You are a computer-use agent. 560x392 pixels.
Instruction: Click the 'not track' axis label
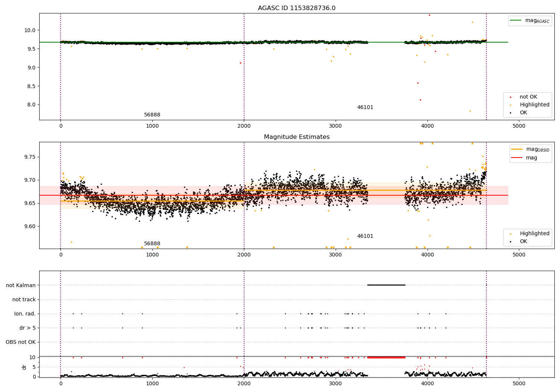pyautogui.click(x=24, y=299)
